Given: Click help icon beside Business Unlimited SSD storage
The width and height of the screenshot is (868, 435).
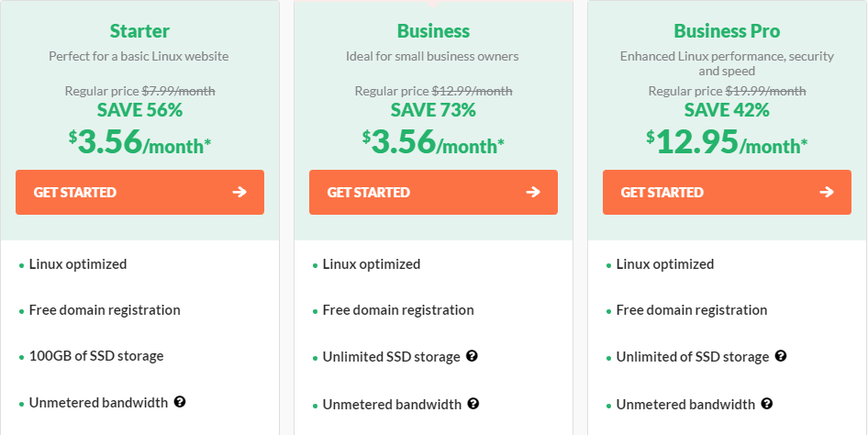Looking at the screenshot, I should 472,356.
